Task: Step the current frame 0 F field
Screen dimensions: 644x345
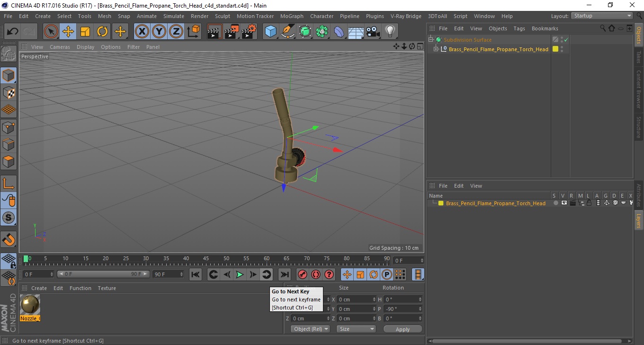Action: (52, 274)
